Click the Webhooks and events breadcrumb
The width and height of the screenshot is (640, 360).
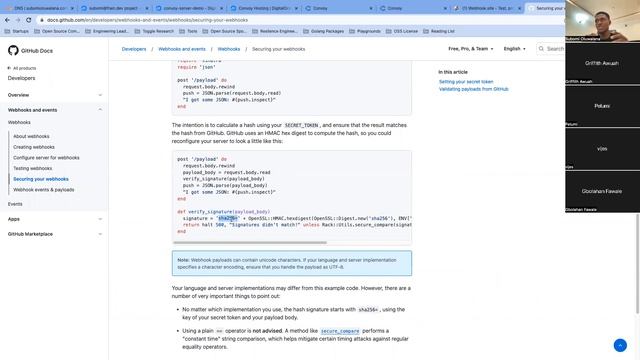[x=182, y=49]
